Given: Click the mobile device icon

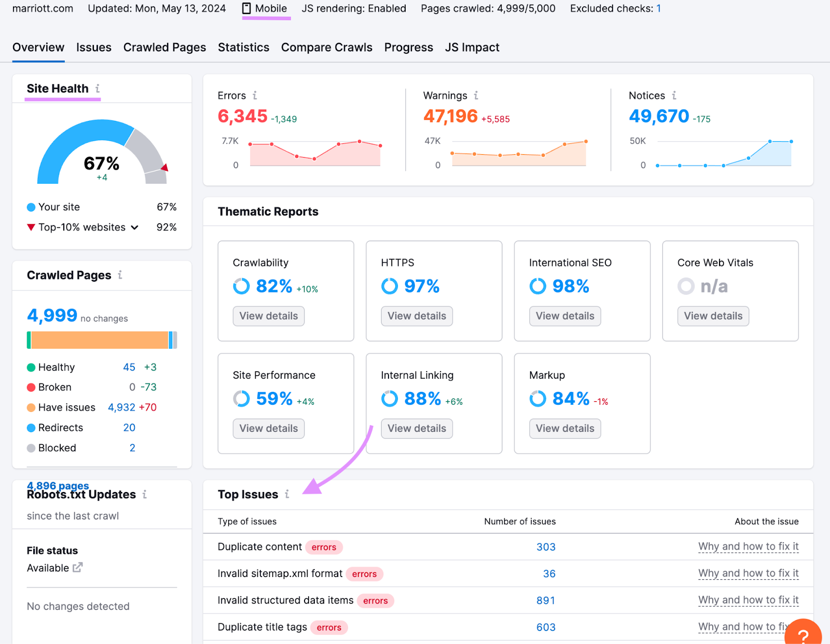Looking at the screenshot, I should 247,8.
